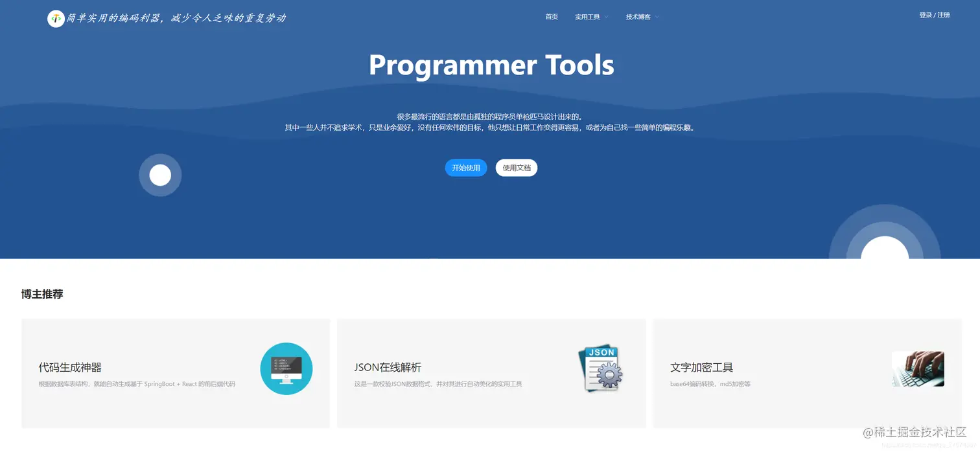Screen dimensions: 980x452
Task: Expand the 技术博客 dropdown arrow
Action: (657, 17)
